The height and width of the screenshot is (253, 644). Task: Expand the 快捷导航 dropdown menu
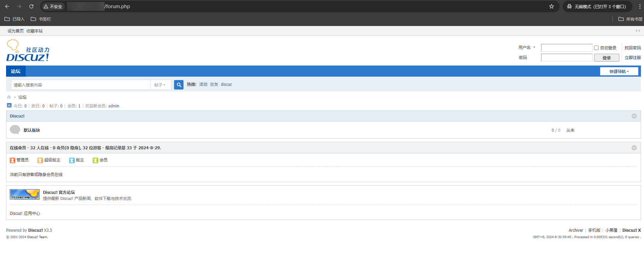tap(619, 71)
